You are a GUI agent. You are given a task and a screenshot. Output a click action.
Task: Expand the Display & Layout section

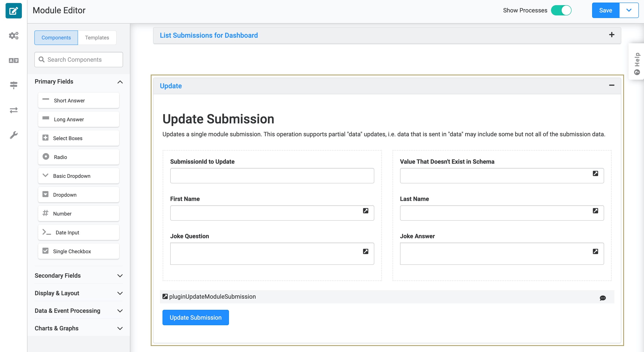click(120, 293)
